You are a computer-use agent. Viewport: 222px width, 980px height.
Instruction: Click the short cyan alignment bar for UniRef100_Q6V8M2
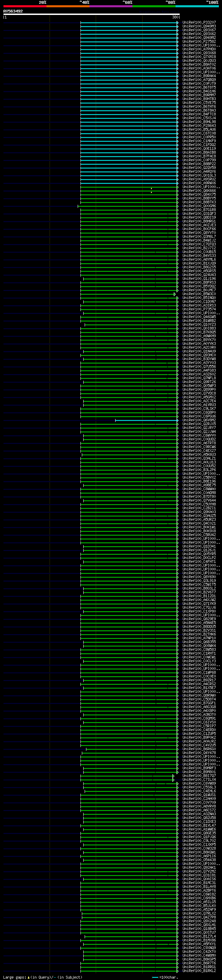click(146, 420)
